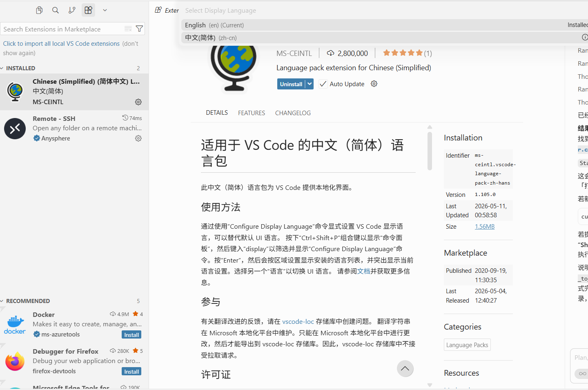The height and width of the screenshot is (390, 588).
Task: Click the scroll-to-top arrow button
Action: [x=405, y=369]
